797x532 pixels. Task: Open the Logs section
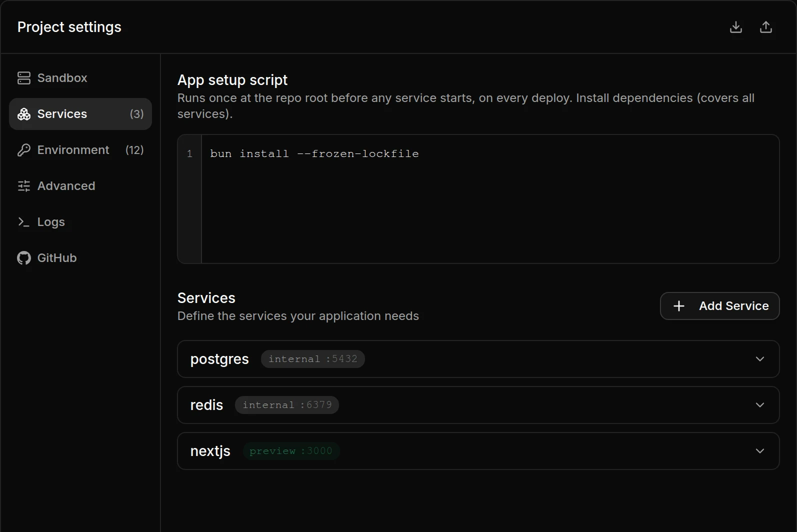click(x=80, y=222)
